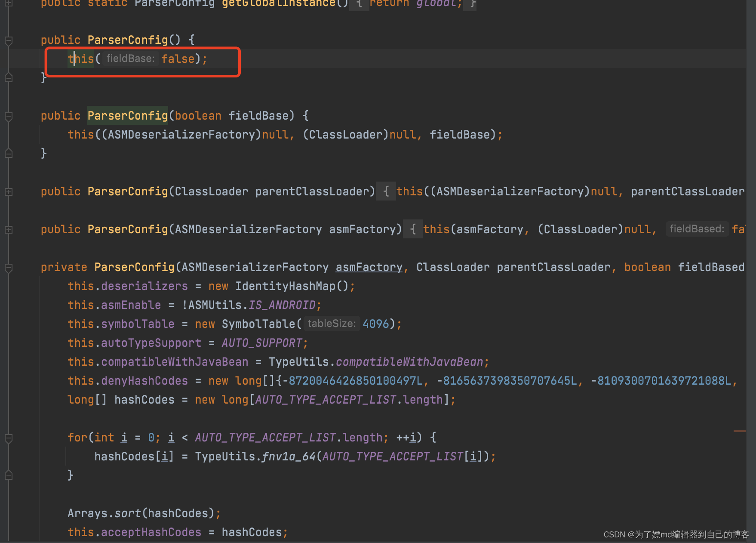Screen dimensions: 756x543
Task: Click the underlined asmFactory parameter
Action: (x=369, y=267)
